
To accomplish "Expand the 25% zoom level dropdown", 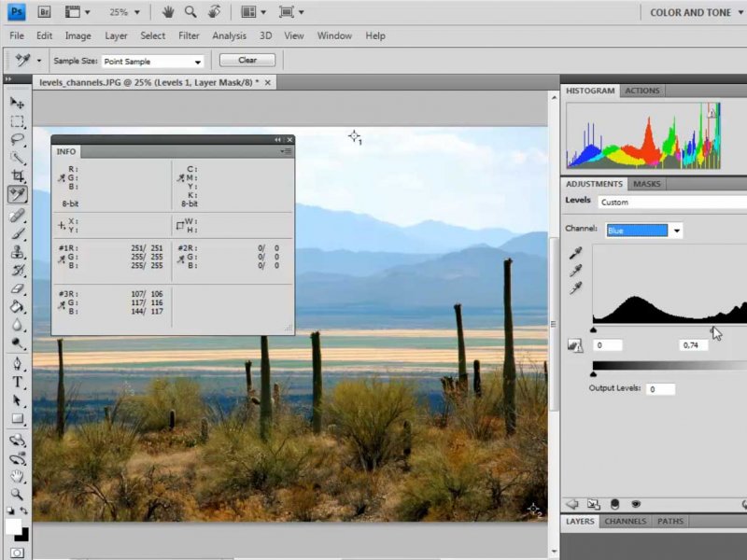I will point(124,12).
